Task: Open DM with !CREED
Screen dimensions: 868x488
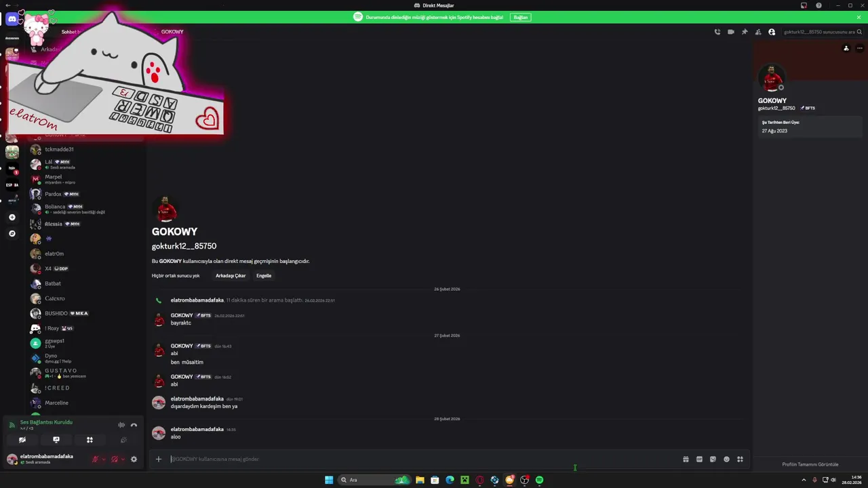Action: [87, 388]
